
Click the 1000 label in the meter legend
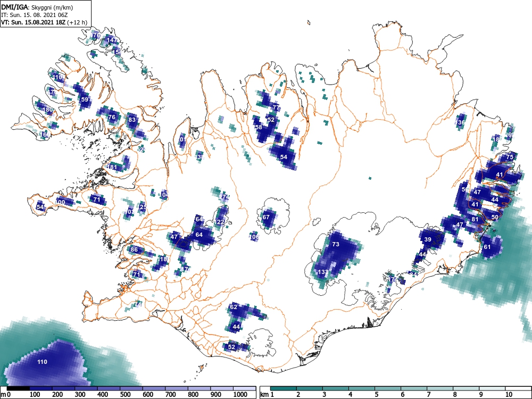[x=240, y=395]
